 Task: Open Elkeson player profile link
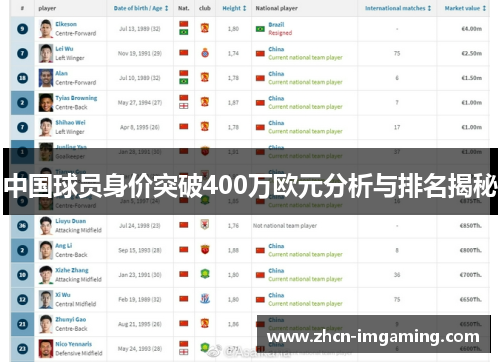click(66, 24)
